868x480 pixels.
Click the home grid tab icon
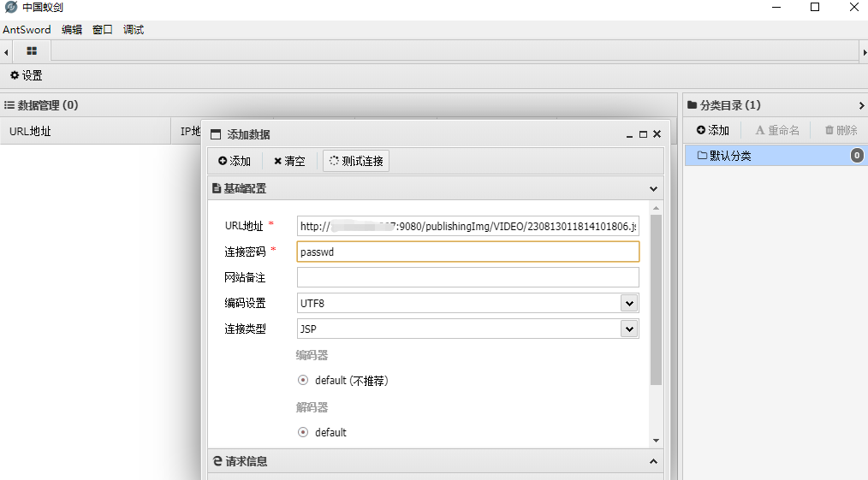pyautogui.click(x=32, y=50)
